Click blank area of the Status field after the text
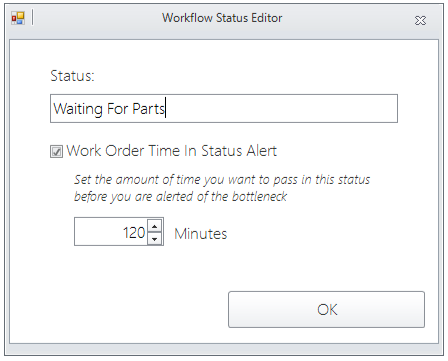This screenshot has width=448, height=361. click(x=282, y=109)
